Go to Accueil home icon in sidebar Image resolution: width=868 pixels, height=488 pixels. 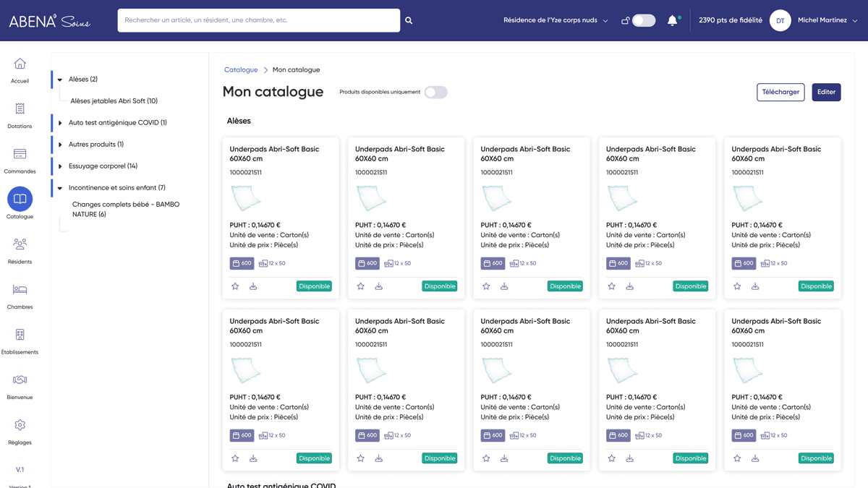[x=20, y=64]
